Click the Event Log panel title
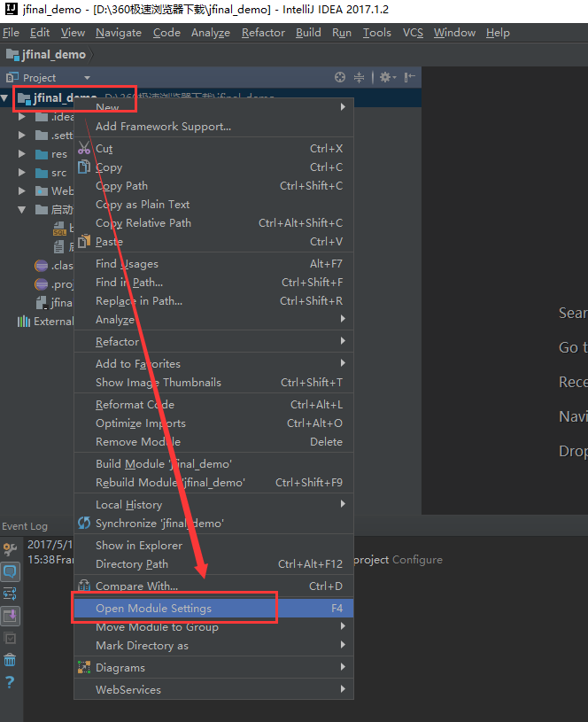The width and height of the screenshot is (588, 722). pos(25,526)
